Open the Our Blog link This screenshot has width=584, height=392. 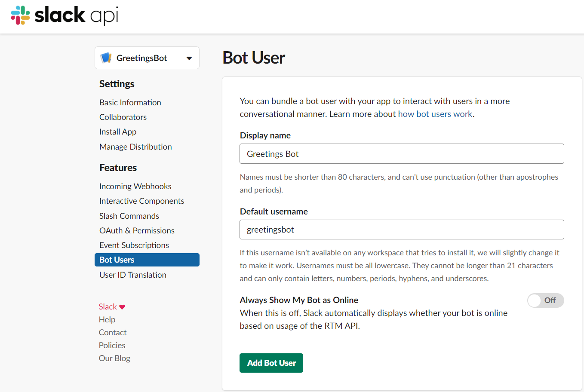click(114, 358)
